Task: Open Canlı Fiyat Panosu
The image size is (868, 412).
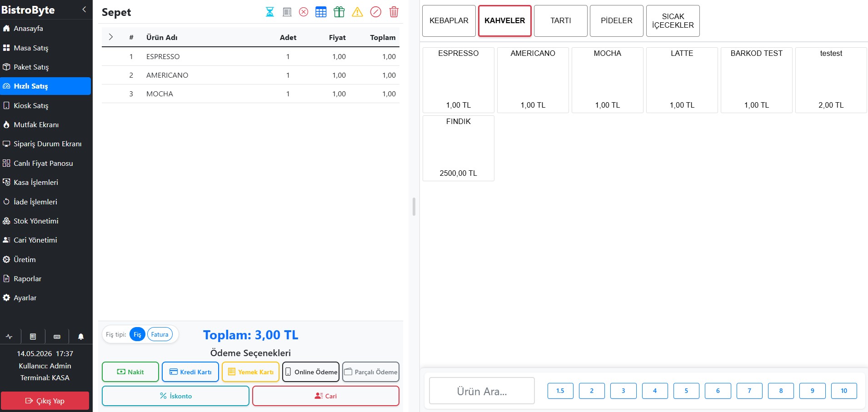Action: [45, 163]
